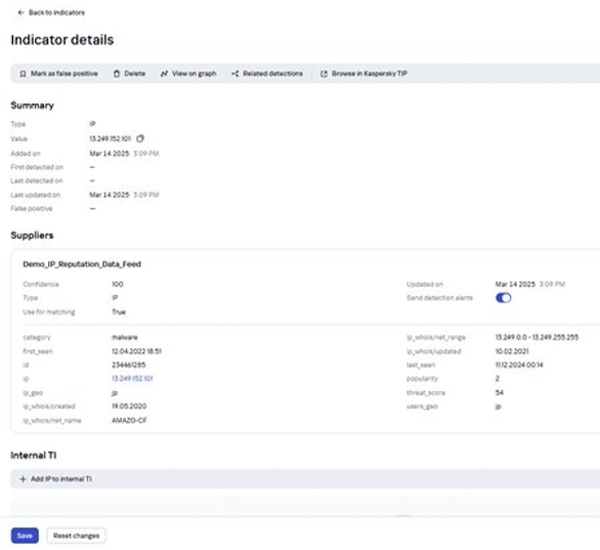This screenshot has width=600, height=550.
Task: Copy the IP value with the copy icon
Action: coord(140,139)
